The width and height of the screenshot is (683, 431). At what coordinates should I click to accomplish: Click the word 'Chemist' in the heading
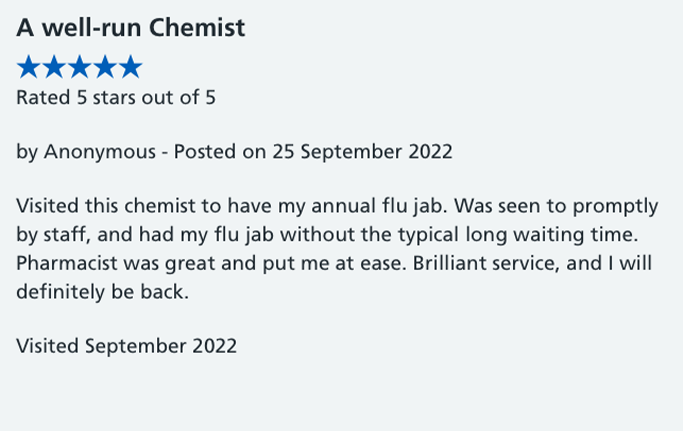click(197, 27)
